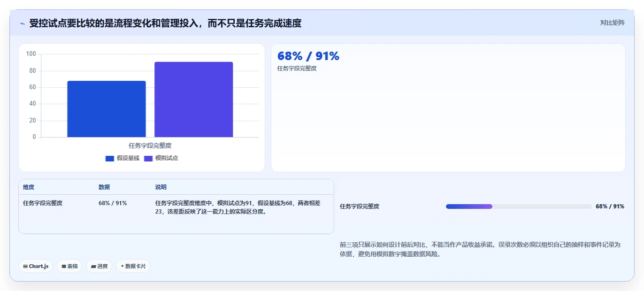Click the disclaimer paragraph starting 前三项
The height and width of the screenshot is (291, 644).
tap(480, 250)
